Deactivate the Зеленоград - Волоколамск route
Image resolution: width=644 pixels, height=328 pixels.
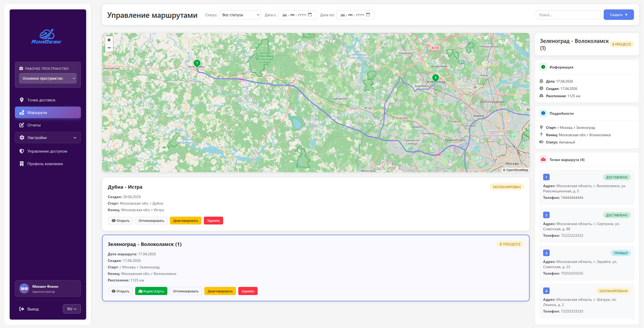click(220, 291)
